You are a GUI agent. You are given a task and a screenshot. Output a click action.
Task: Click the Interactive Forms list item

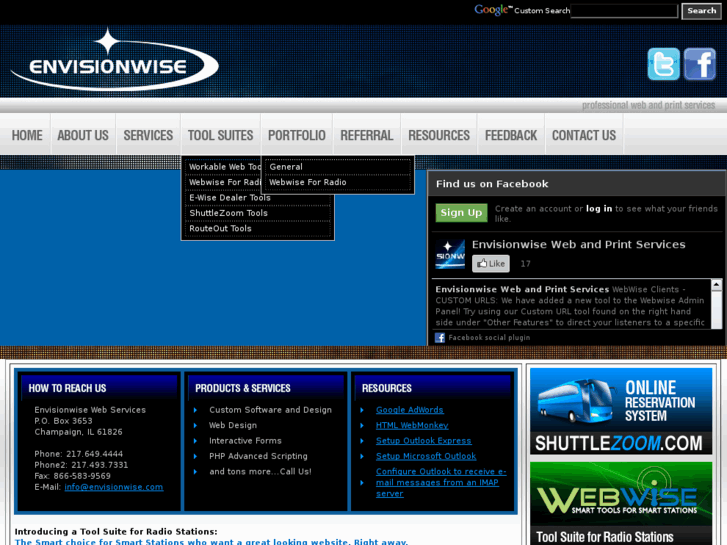point(245,441)
